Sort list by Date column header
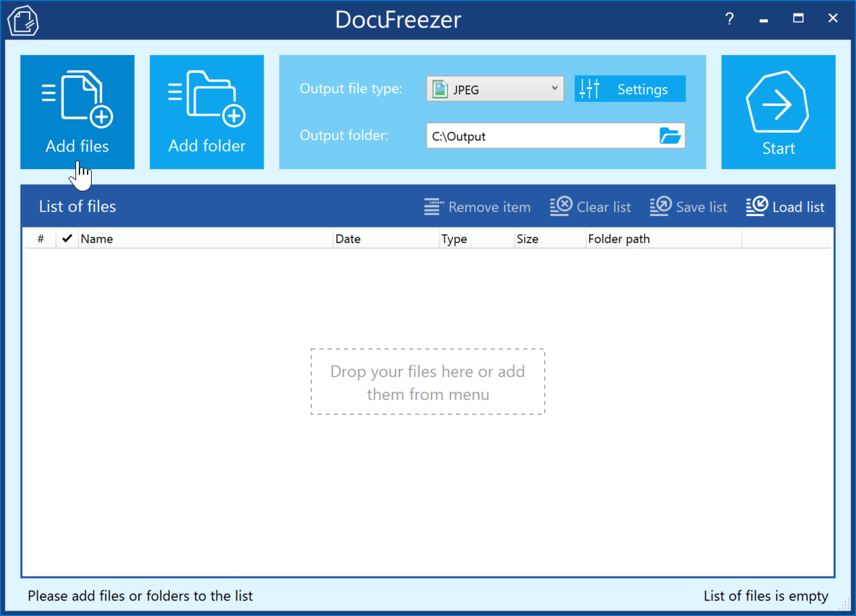Screen dimensions: 856x616 (x=386, y=239)
